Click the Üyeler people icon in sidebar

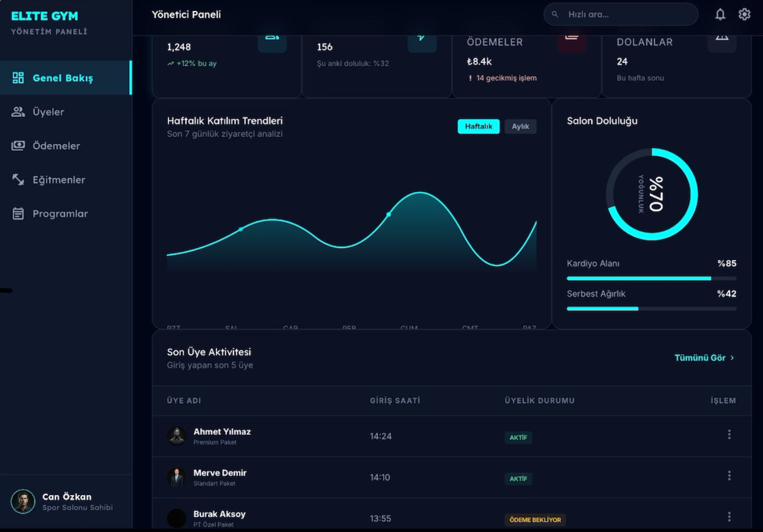(18, 111)
